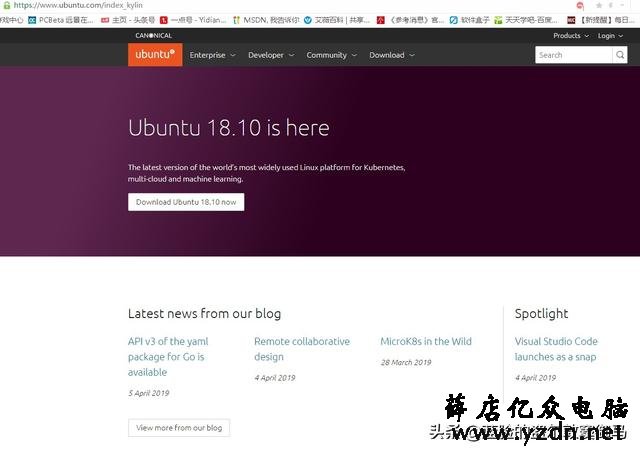
Task: Focus the Search input field
Action: [x=573, y=55]
